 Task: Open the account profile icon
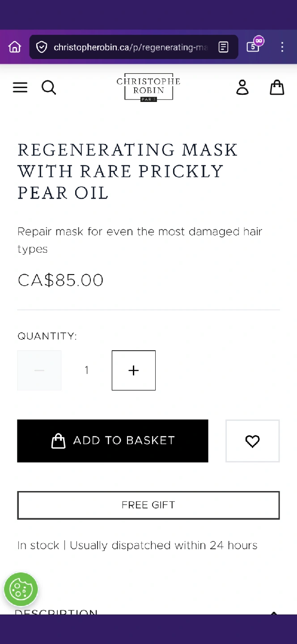tap(242, 87)
